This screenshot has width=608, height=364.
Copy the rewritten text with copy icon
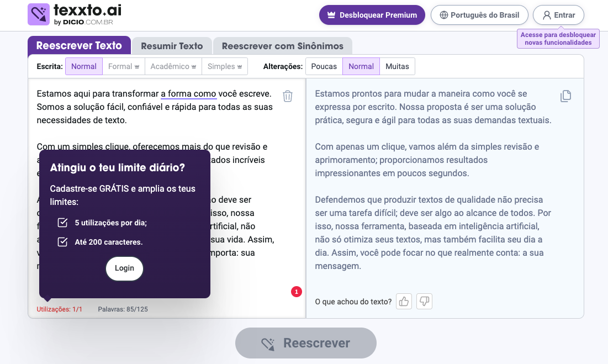tap(565, 96)
